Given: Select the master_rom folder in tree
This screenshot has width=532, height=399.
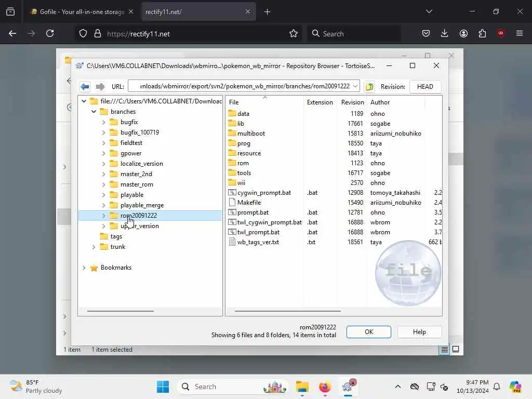Looking at the screenshot, I should coord(137,184).
